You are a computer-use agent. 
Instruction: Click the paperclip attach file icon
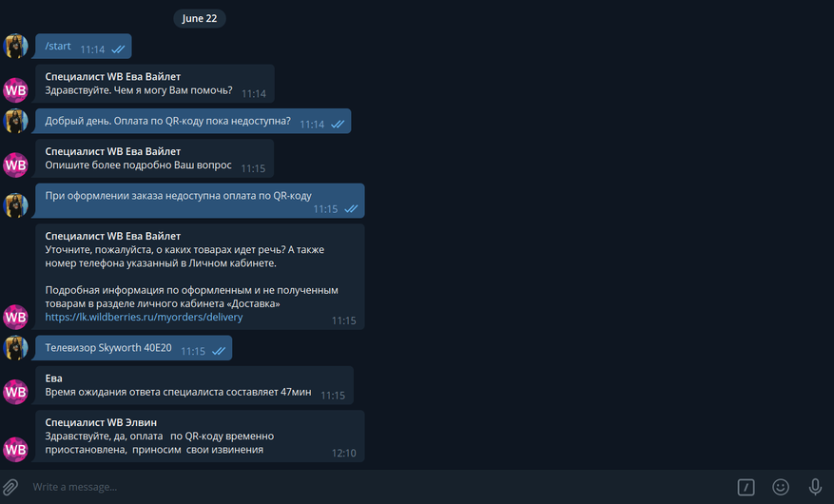coord(10,487)
